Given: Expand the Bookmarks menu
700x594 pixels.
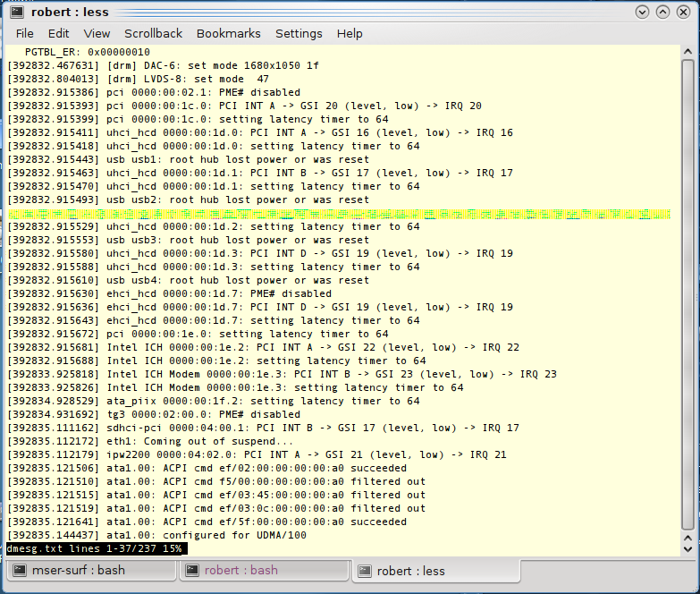Looking at the screenshot, I should (x=228, y=33).
